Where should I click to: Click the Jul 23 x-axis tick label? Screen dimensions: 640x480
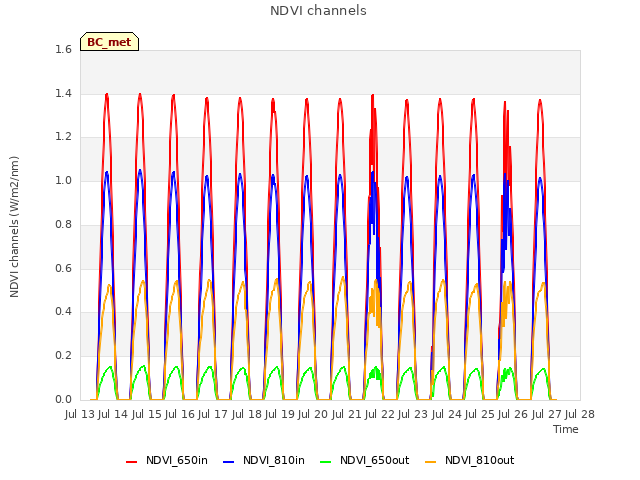coord(413,414)
